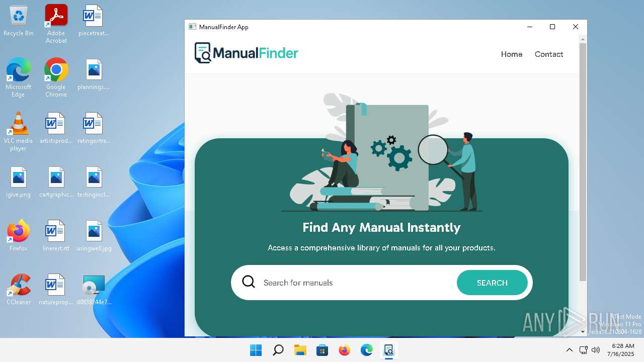Click the SEARCH button
644x362 pixels.
click(x=492, y=283)
